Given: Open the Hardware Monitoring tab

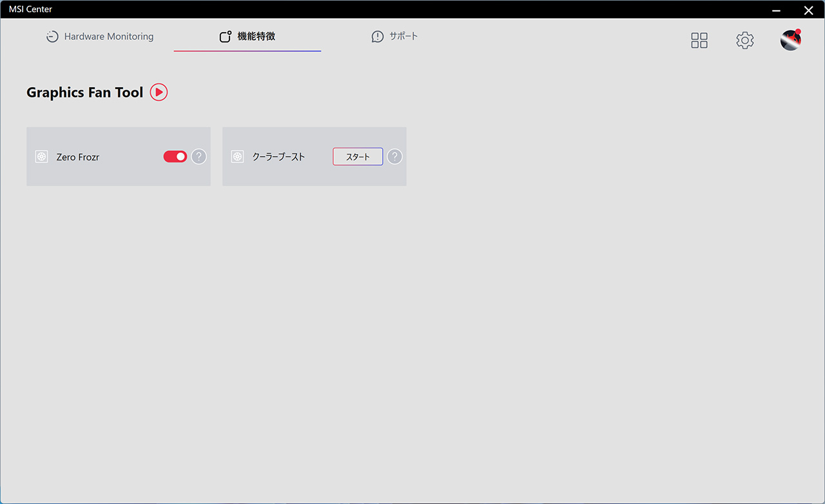Looking at the screenshot, I should coord(100,37).
